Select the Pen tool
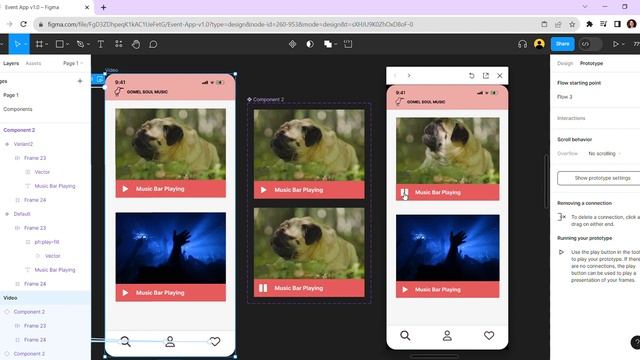The height and width of the screenshot is (360, 640). tap(80, 44)
